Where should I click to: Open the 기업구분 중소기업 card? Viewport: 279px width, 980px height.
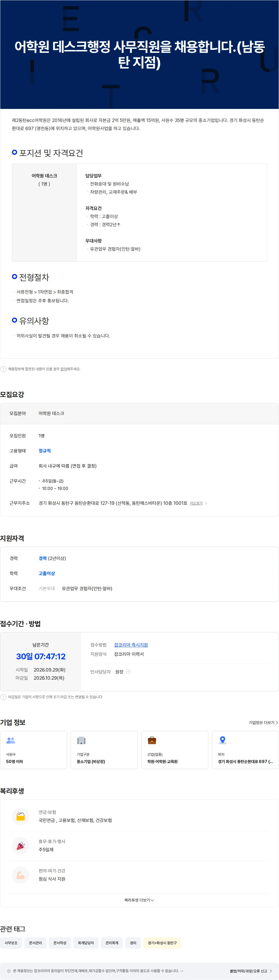pos(104,750)
